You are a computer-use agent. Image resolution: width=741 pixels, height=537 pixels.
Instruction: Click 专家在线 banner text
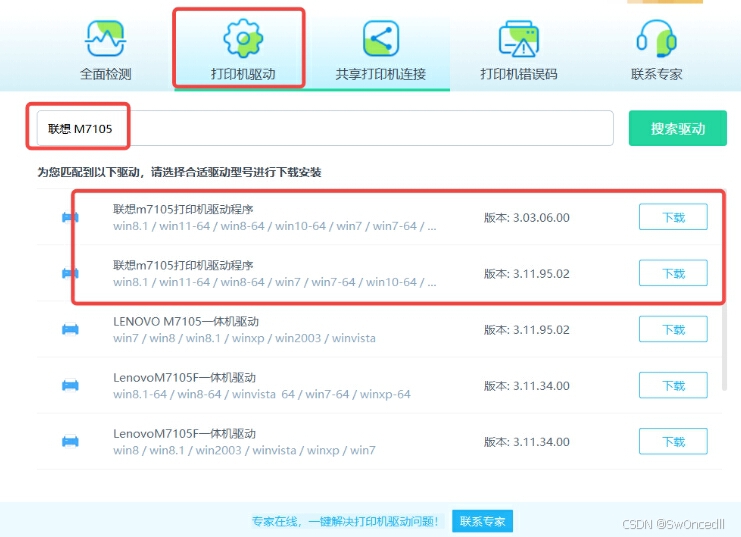[345, 521]
